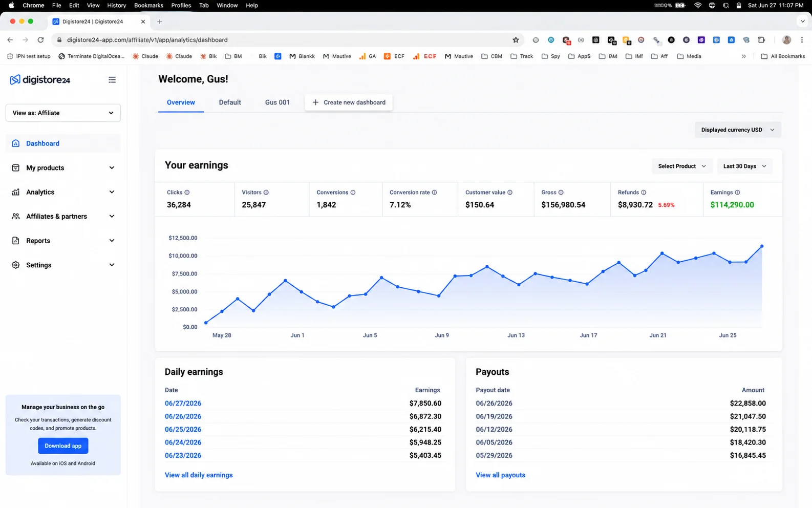The image size is (812, 508).
Task: Switch to the Gus 001 dashboard tab
Action: click(x=277, y=102)
